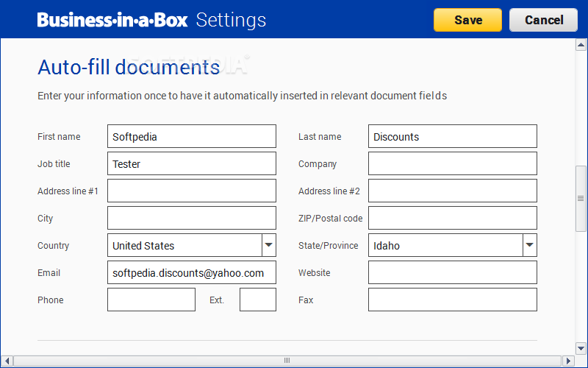Open the Country dropdown arrow
The height and width of the screenshot is (368, 588).
point(269,245)
